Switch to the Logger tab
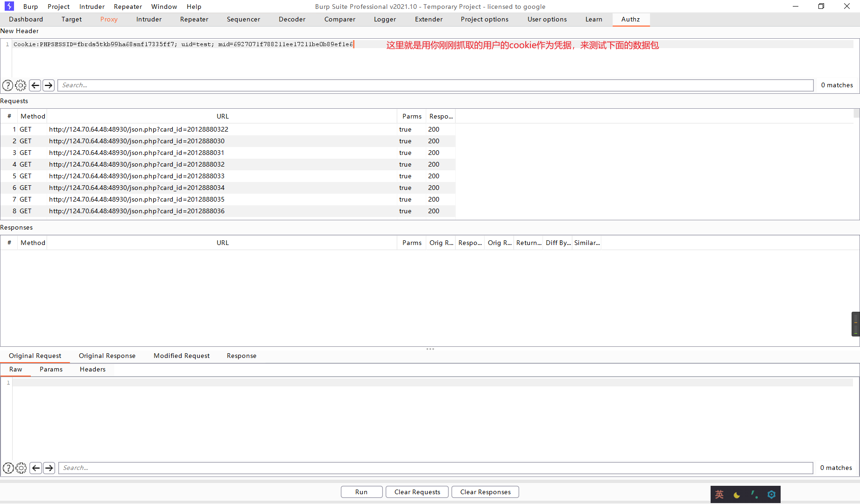The image size is (860, 504). [385, 20]
